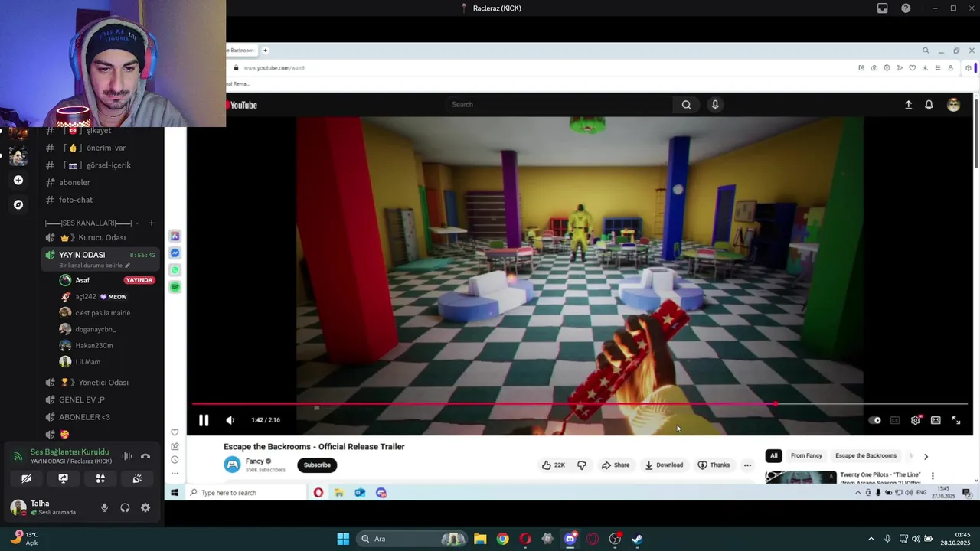
Task: Open YouTube account avatar menu
Action: click(x=953, y=105)
